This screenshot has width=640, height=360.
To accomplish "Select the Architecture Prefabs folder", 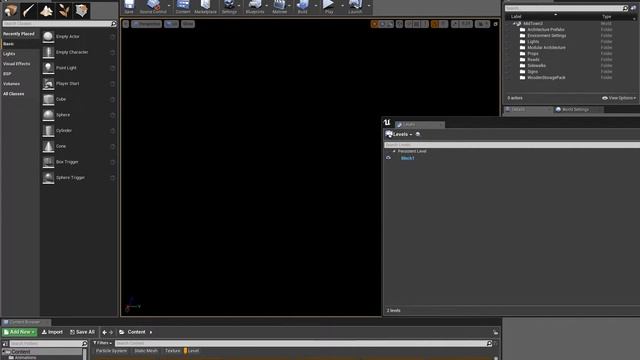I will [546, 30].
